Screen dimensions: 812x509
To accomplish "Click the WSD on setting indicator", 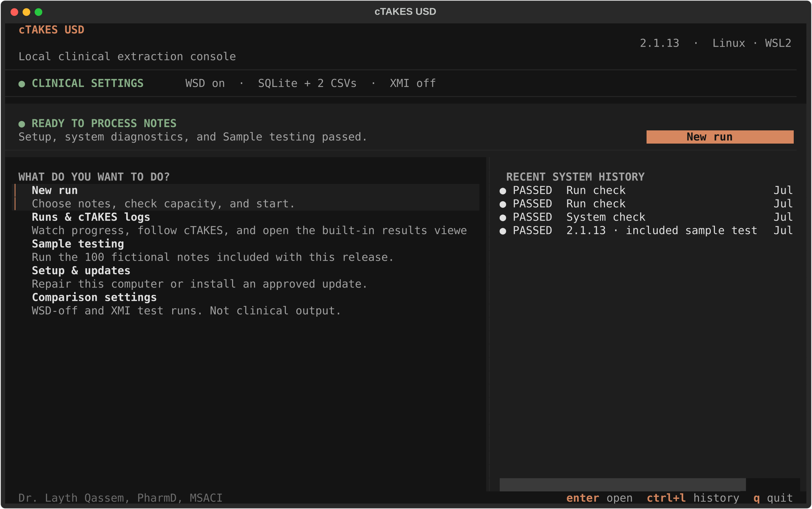I will click(x=205, y=83).
